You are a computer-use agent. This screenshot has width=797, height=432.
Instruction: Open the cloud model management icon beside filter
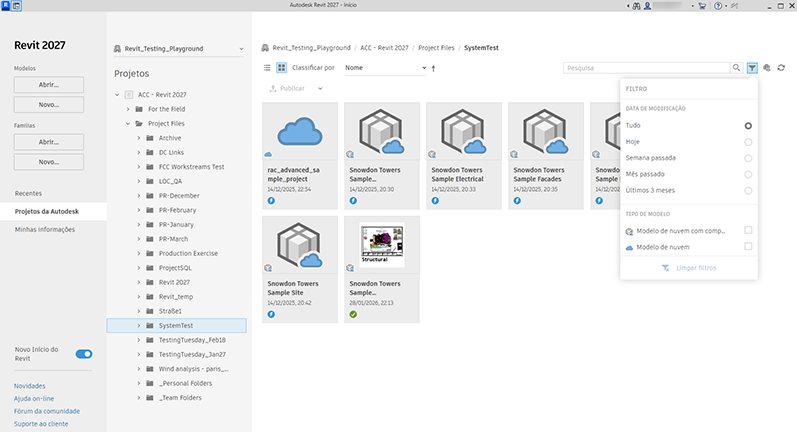(x=767, y=68)
